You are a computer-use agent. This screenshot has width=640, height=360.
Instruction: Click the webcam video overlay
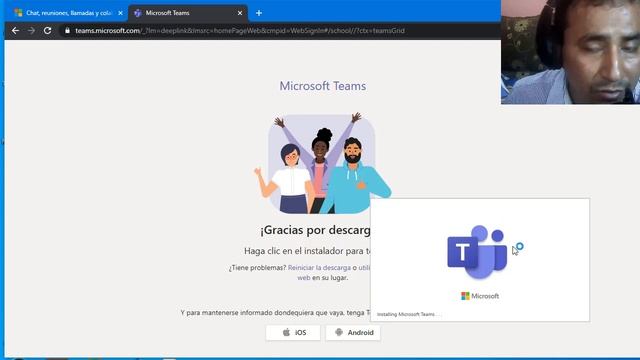570,52
